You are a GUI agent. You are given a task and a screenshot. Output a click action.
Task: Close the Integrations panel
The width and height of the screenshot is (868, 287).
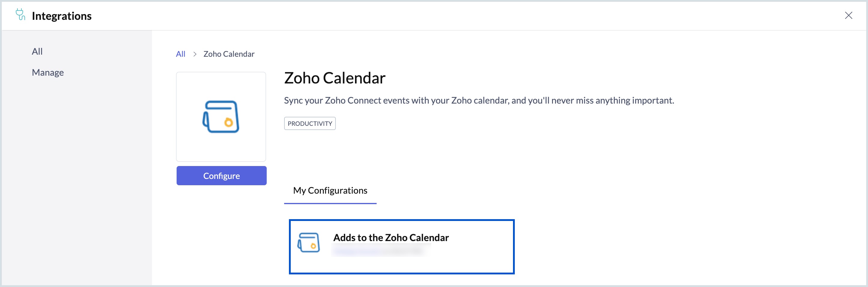click(x=848, y=16)
